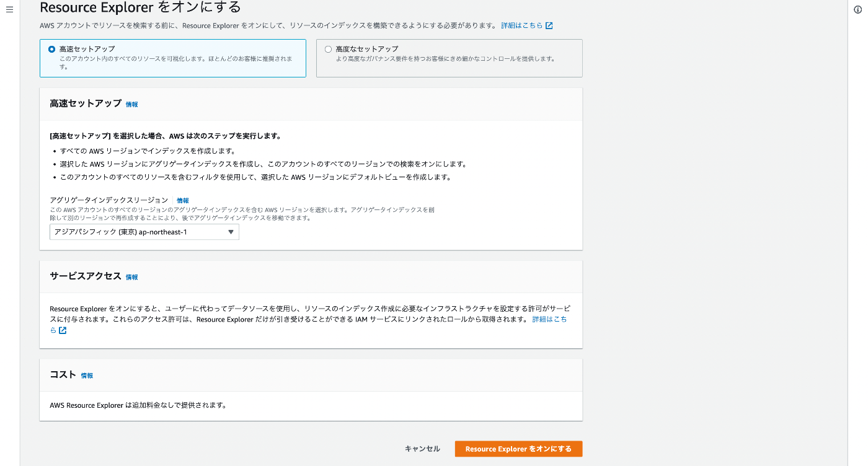Select the 高速セットアップ radio button
The image size is (868, 466).
tap(51, 49)
